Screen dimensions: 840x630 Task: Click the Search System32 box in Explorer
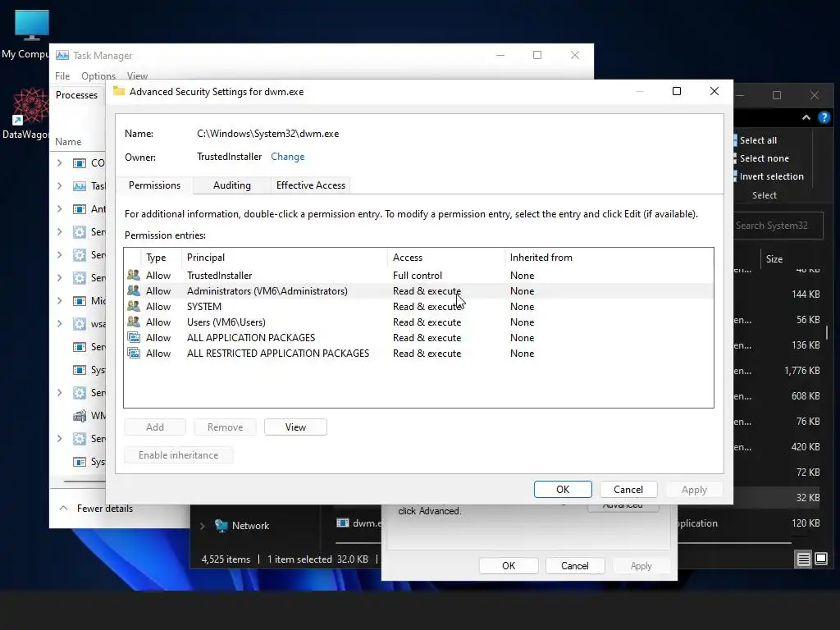point(777,226)
